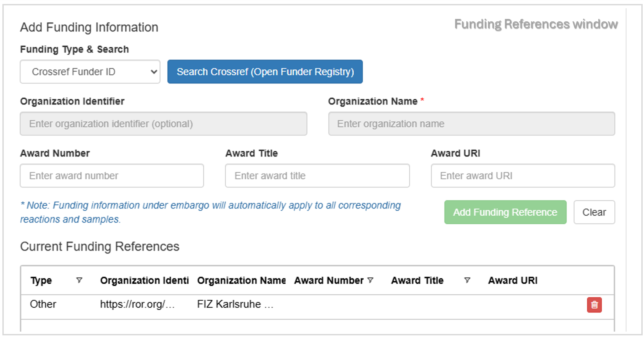644x338 pixels.
Task: Select Crossref Funder ID from the type selector
Action: point(90,71)
